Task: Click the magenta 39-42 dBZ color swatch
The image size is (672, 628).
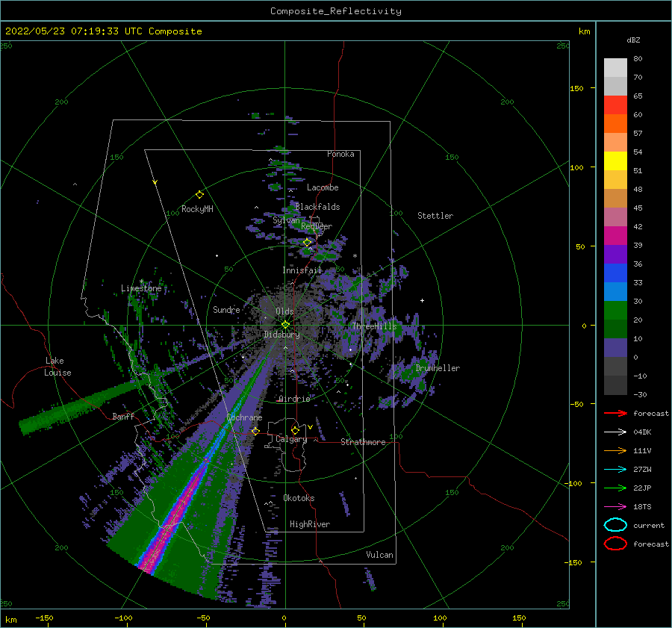Action: (615, 236)
